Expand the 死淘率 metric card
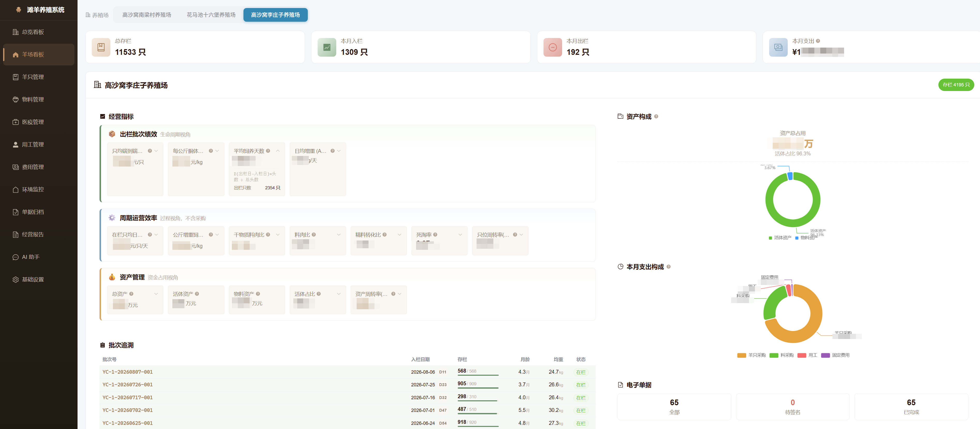 point(460,235)
